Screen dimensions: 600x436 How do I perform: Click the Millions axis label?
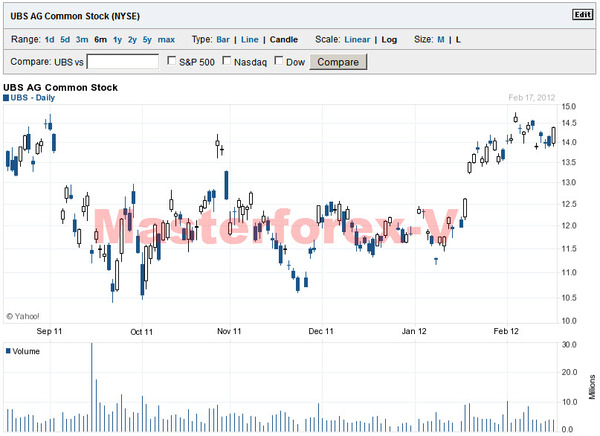point(592,387)
